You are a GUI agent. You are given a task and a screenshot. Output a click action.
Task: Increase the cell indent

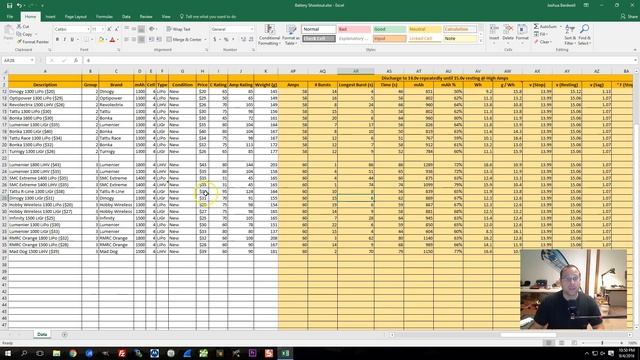[159, 40]
